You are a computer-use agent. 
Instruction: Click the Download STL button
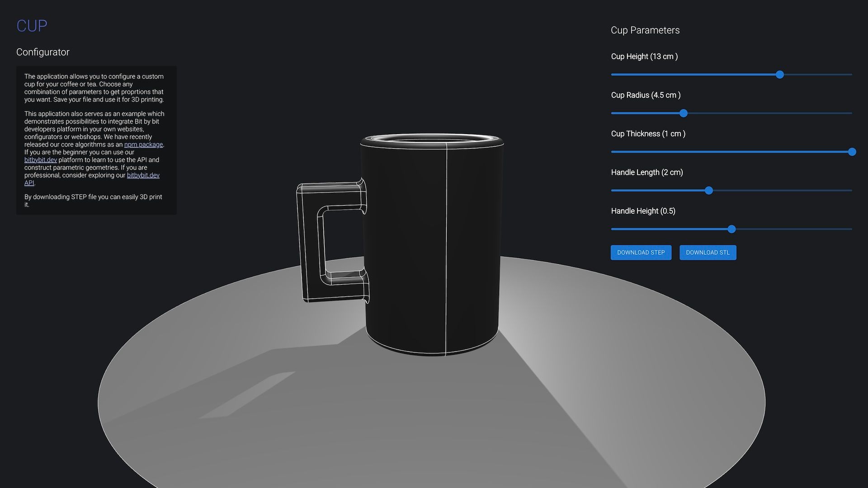click(708, 253)
